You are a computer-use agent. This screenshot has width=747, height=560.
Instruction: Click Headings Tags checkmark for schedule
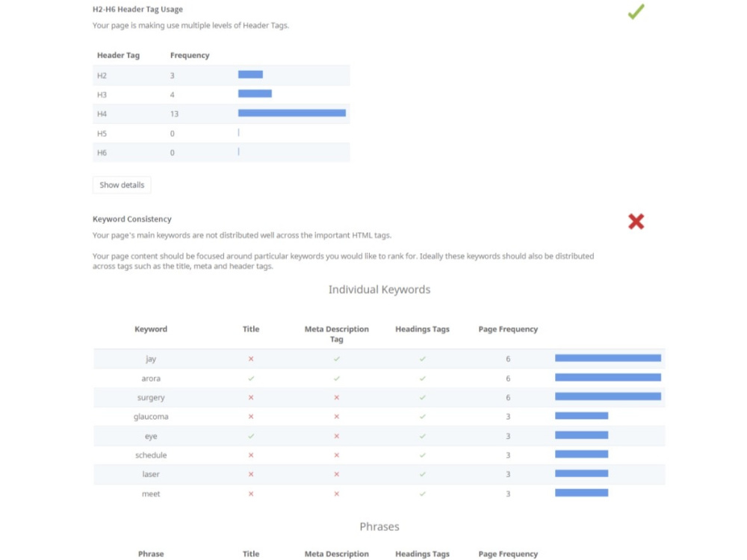pyautogui.click(x=423, y=455)
